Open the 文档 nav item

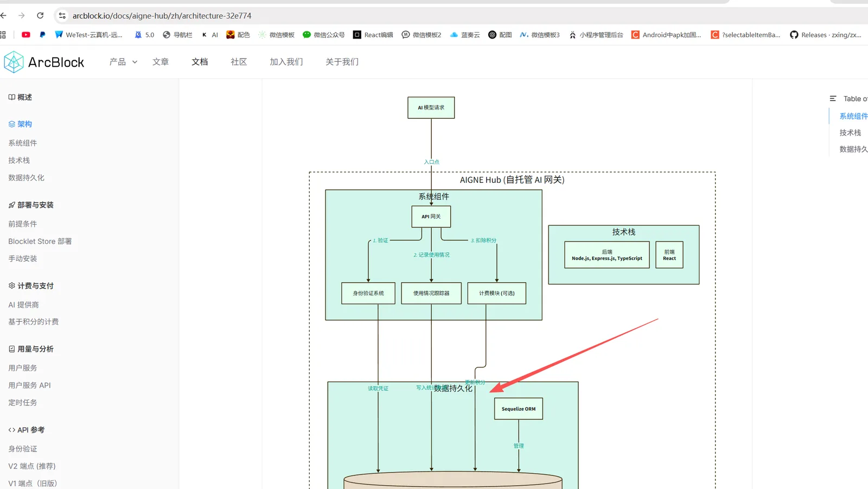200,62
